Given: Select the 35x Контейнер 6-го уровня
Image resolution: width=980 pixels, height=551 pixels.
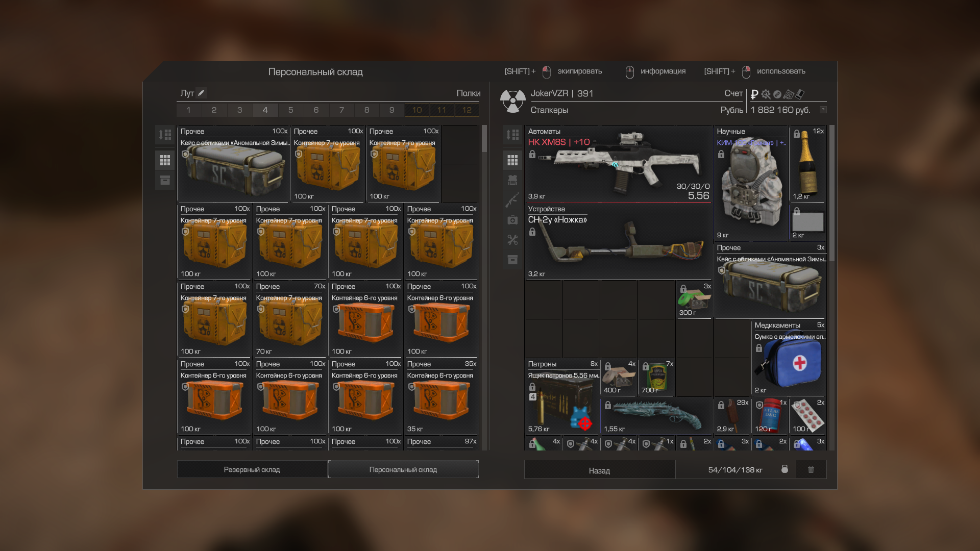Looking at the screenshot, I should [x=441, y=396].
